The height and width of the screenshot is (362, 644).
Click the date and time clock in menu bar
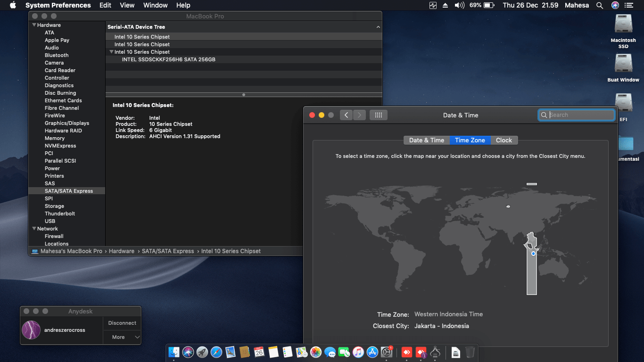tap(530, 5)
